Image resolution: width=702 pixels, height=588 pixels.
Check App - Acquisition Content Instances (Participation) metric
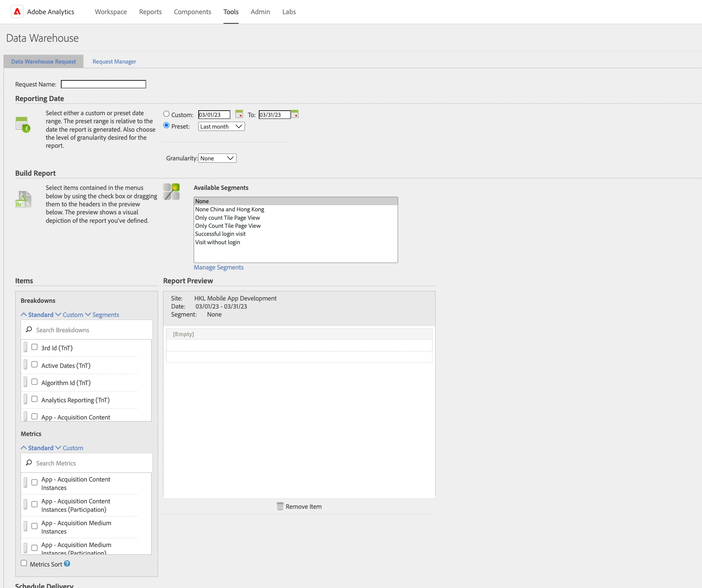34,504
